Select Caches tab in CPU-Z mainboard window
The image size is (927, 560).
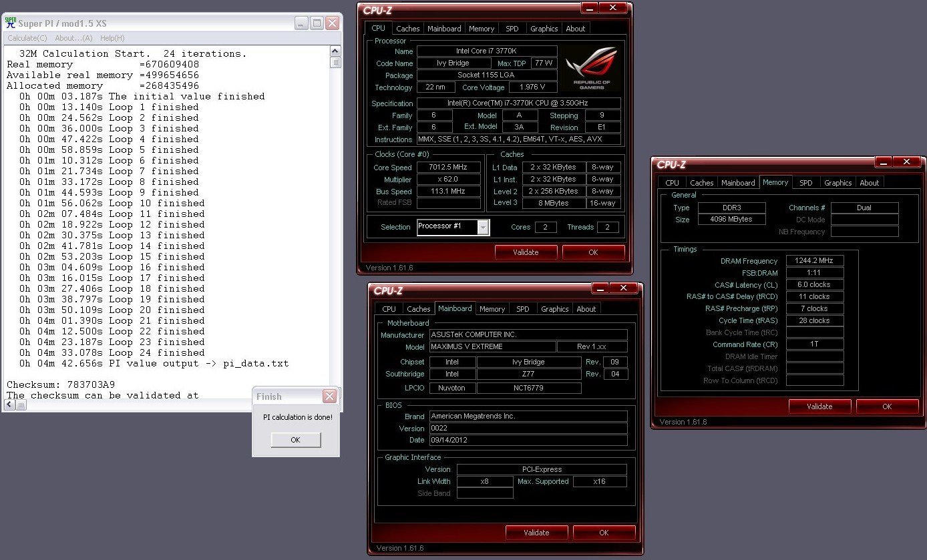(x=418, y=309)
